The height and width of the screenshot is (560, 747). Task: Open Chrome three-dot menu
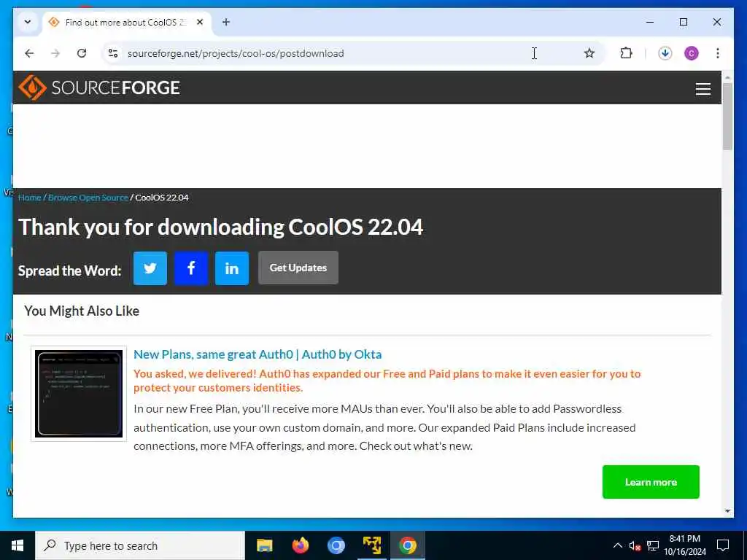(x=718, y=53)
